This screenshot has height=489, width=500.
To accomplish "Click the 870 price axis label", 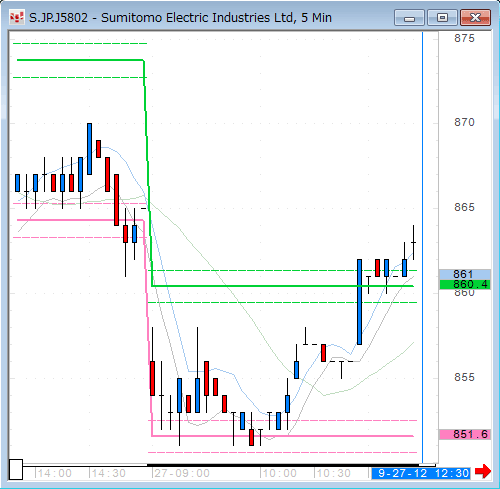I will click(464, 122).
